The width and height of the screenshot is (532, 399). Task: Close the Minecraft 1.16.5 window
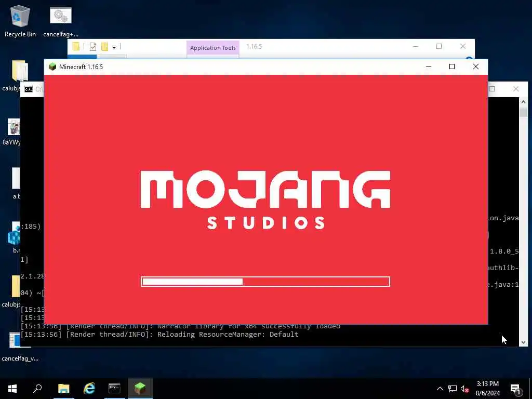tap(476, 66)
